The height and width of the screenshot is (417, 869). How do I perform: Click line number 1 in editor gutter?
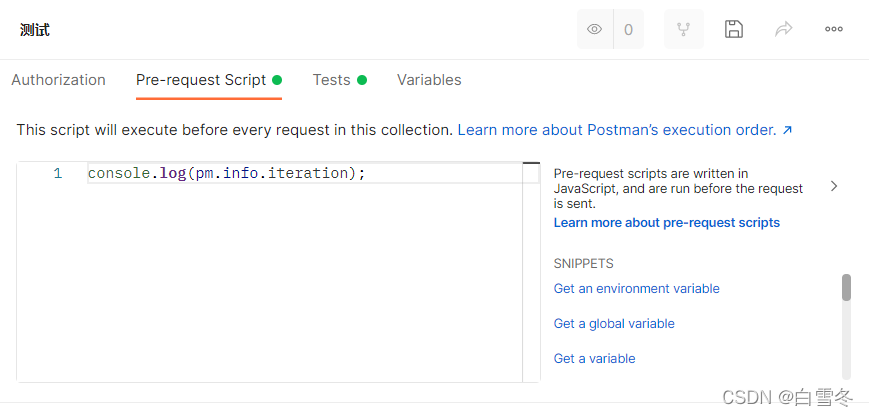point(57,173)
